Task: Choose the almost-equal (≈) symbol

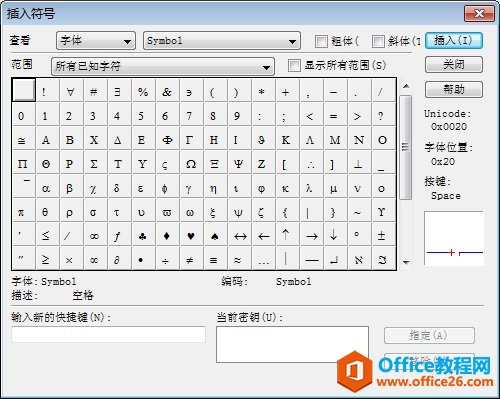Action: [x=239, y=259]
